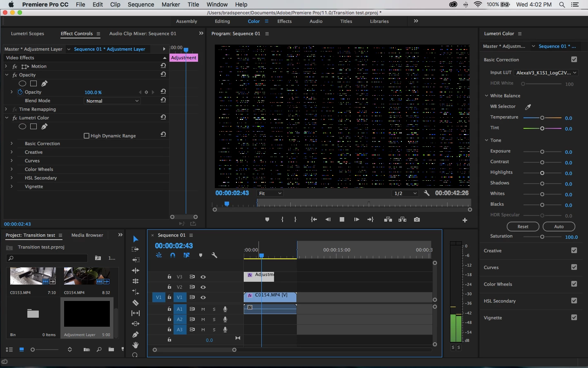Switch to the Editing workspace
The image size is (588, 368).
click(223, 21)
